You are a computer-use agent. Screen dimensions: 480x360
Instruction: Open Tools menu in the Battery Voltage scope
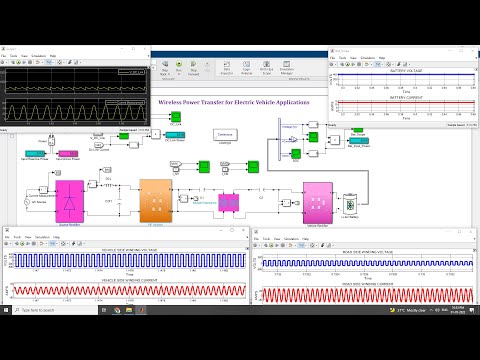click(x=343, y=58)
